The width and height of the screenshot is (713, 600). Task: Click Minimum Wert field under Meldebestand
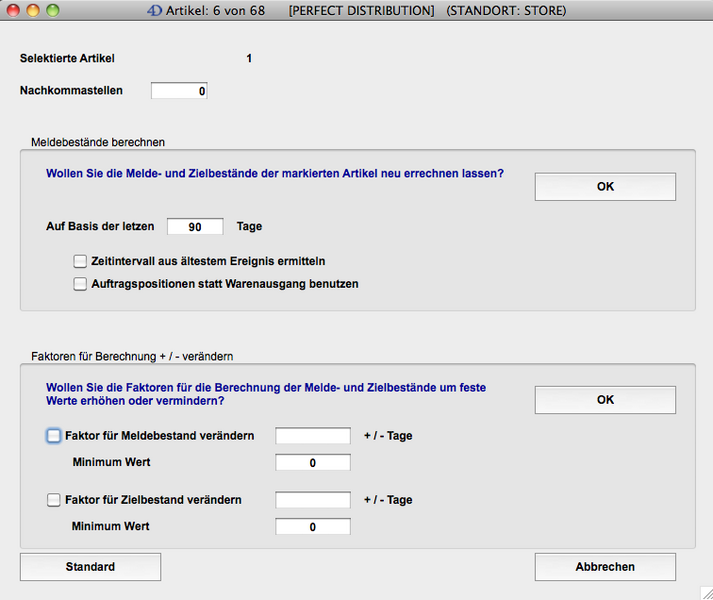(313, 463)
